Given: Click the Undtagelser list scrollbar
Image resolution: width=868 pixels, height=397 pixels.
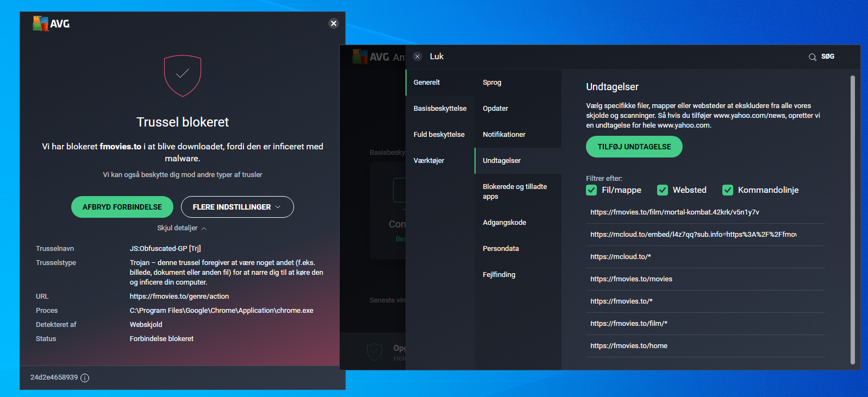Looking at the screenshot, I should point(853,220).
